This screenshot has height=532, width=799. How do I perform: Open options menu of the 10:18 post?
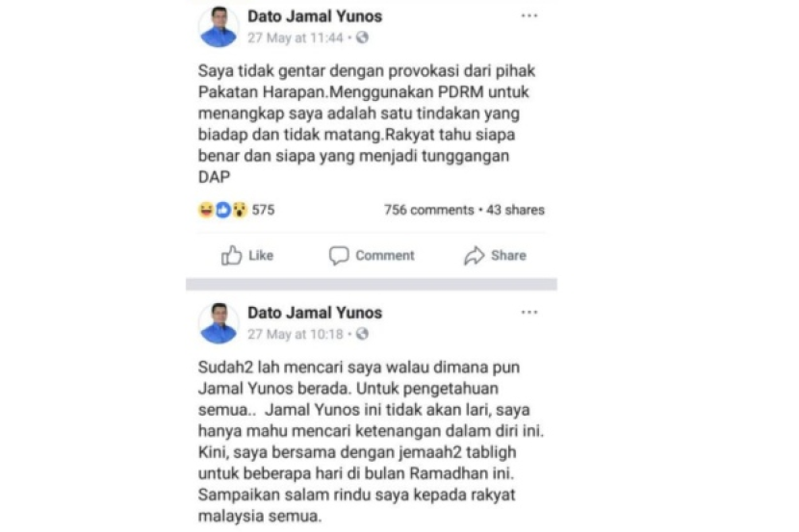[528, 312]
